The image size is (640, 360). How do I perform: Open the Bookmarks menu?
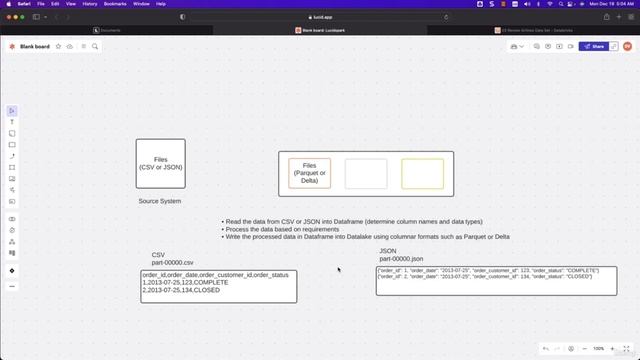(x=115, y=4)
